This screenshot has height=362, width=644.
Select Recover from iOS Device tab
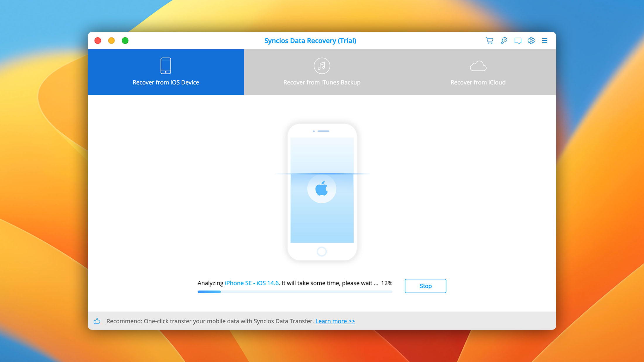coord(166,72)
